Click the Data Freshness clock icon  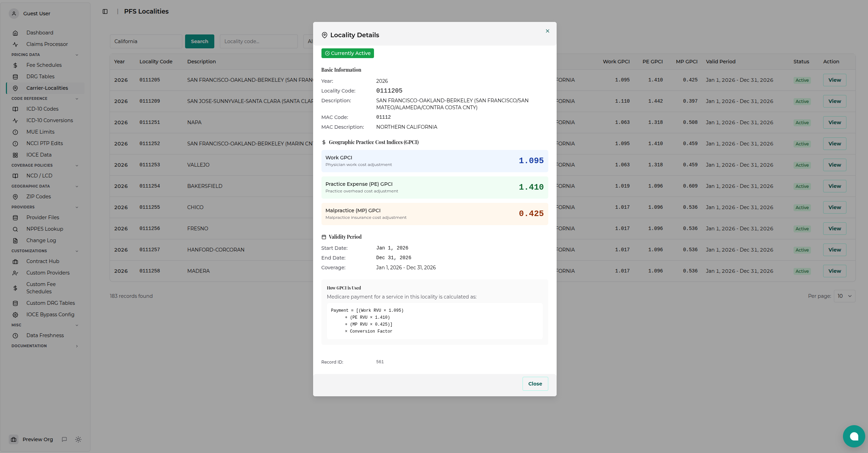pyautogui.click(x=15, y=336)
